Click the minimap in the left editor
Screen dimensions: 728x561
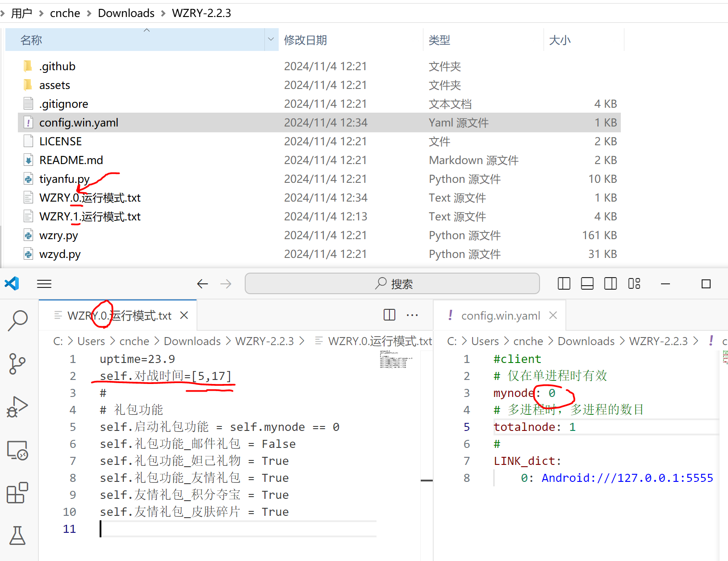(396, 359)
